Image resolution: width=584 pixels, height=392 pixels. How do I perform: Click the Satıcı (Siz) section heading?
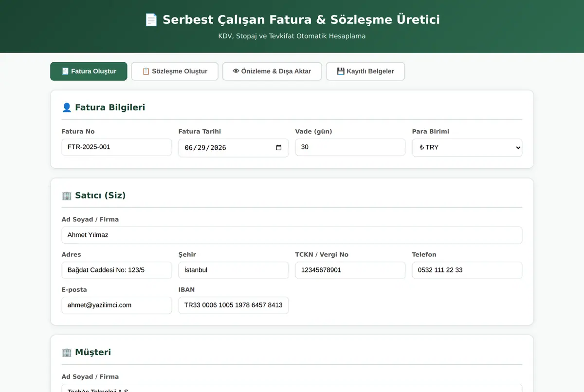point(94,196)
